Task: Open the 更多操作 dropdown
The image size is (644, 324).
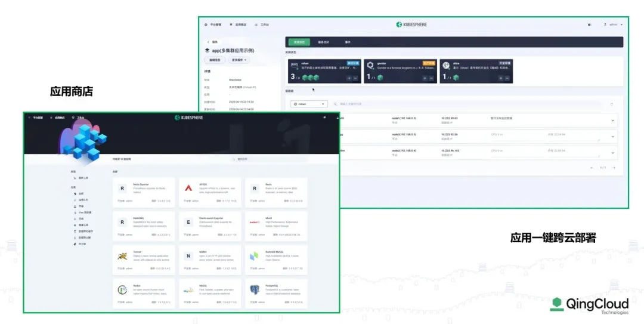Action: (239, 60)
